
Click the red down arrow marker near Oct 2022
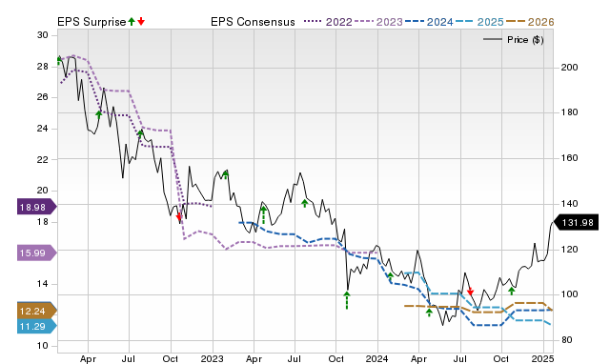(x=179, y=216)
